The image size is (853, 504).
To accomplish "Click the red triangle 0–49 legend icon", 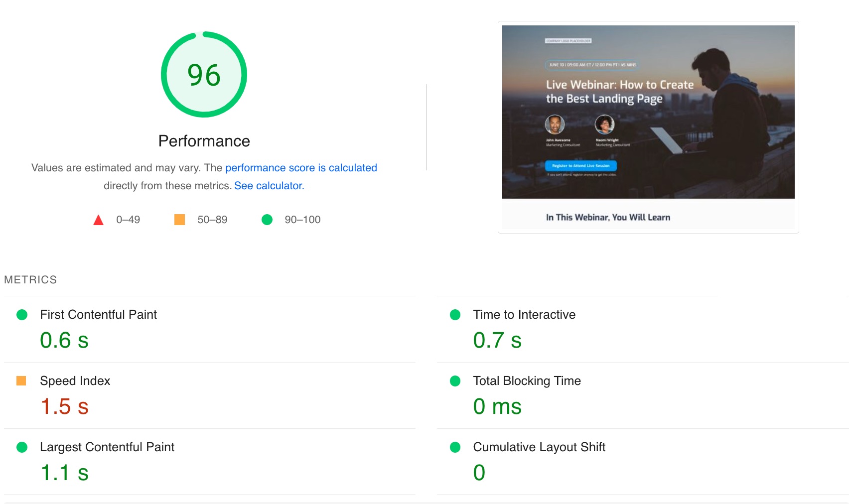I will point(98,220).
